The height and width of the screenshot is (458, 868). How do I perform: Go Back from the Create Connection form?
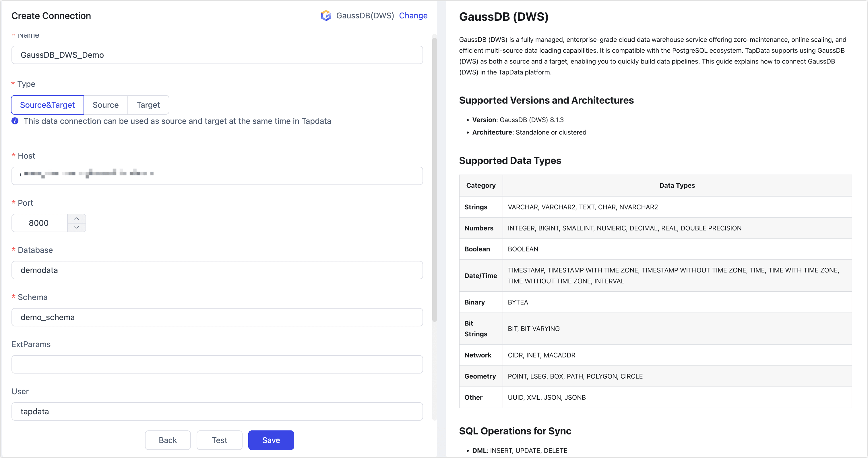[x=167, y=440]
